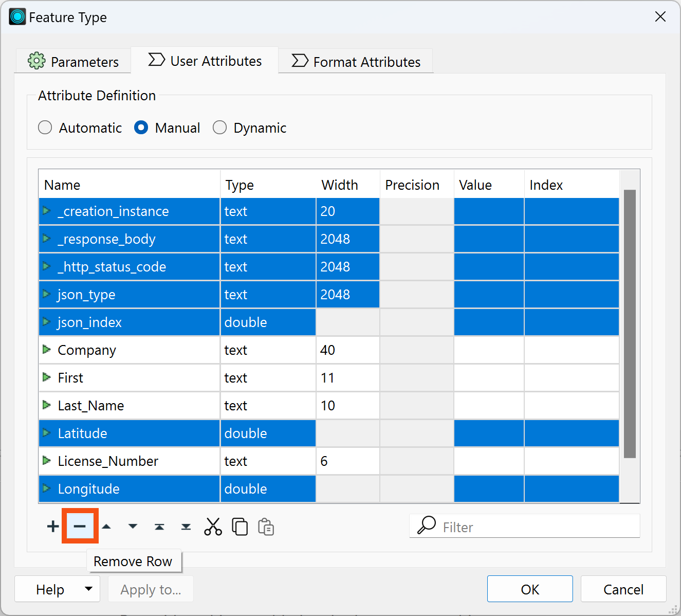Expand the Company attribute row
The height and width of the screenshot is (616, 681).
click(47, 350)
